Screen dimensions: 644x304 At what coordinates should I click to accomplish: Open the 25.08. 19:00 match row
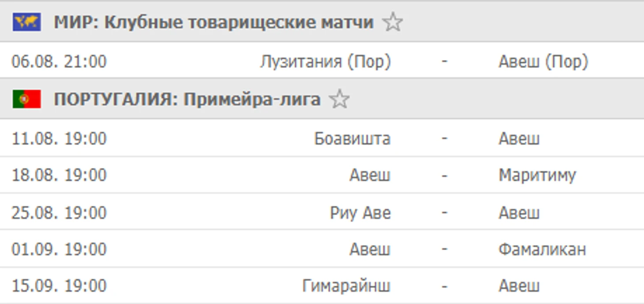coord(322,212)
